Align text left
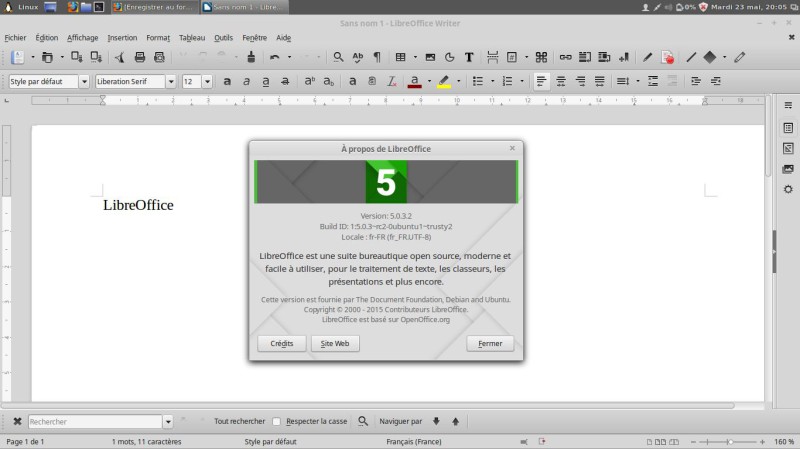This screenshot has width=800, height=449. [x=541, y=81]
